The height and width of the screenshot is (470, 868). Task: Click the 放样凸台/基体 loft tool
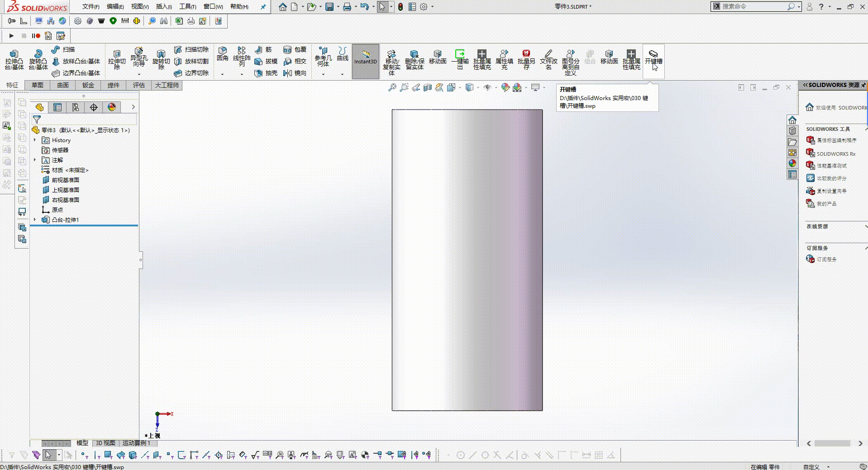(x=76, y=61)
